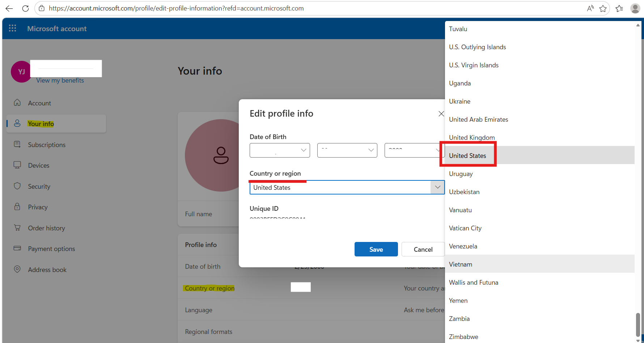
Task: Click the Security shield icon
Action: [17, 186]
